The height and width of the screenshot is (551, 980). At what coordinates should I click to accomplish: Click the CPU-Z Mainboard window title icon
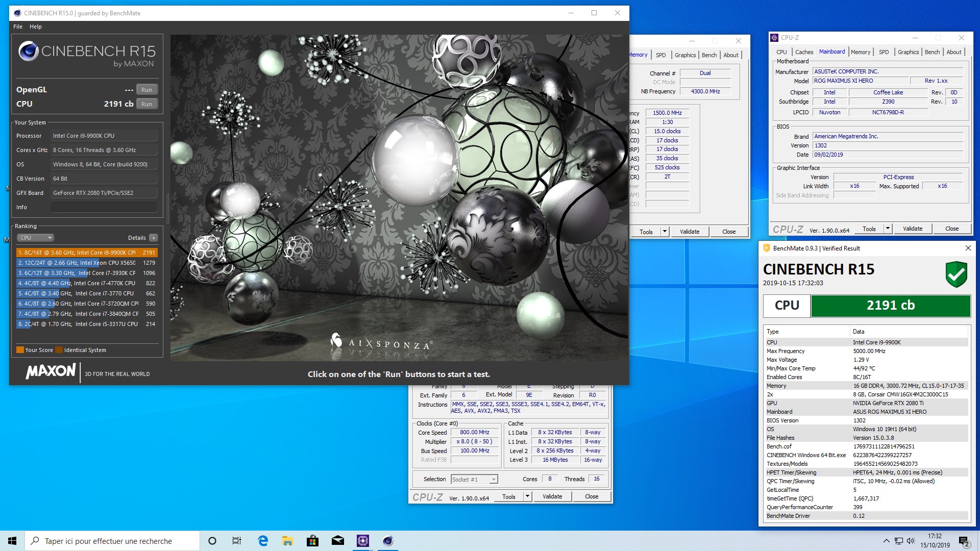774,38
